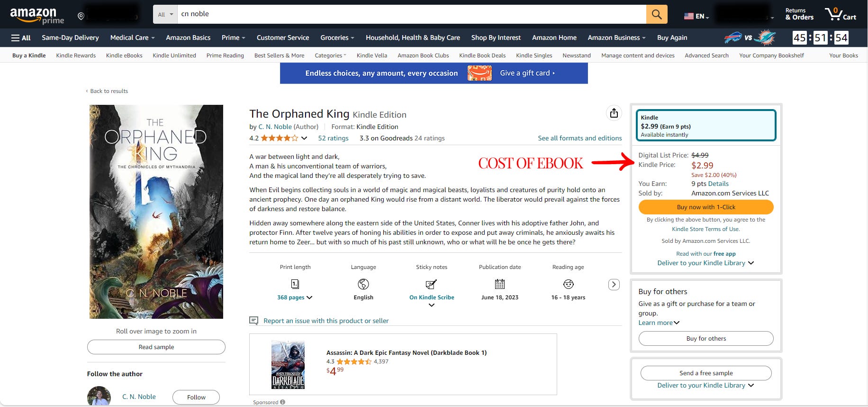The width and height of the screenshot is (868, 407).
Task: Select the Kindle $2.99 format box
Action: (x=706, y=126)
